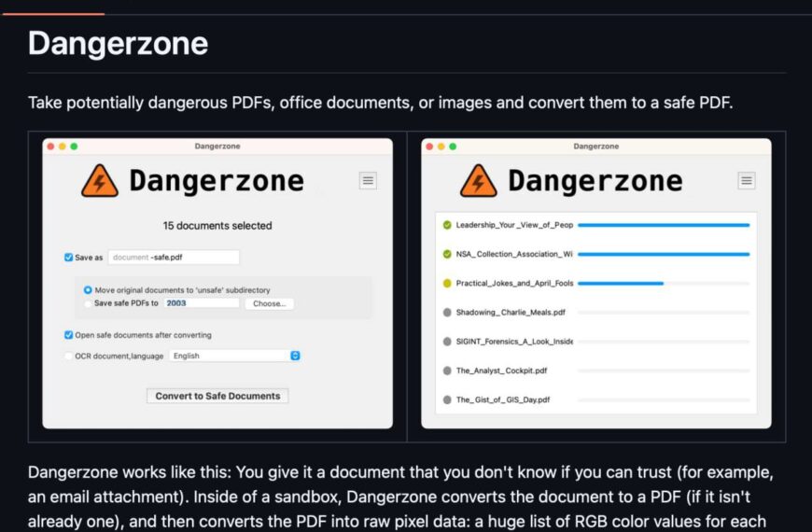
Task: Click the The_Gist_of_GIS_Day.pdf file name
Action: 503,399
